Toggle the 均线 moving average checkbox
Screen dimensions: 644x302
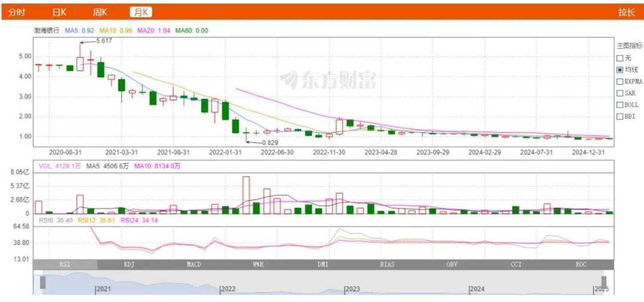pyautogui.click(x=620, y=70)
